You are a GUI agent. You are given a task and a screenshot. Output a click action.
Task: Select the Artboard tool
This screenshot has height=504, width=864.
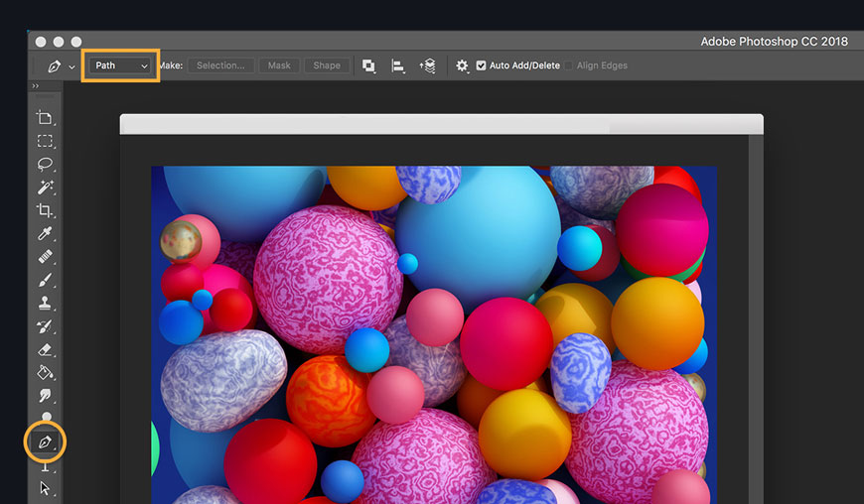click(x=45, y=117)
